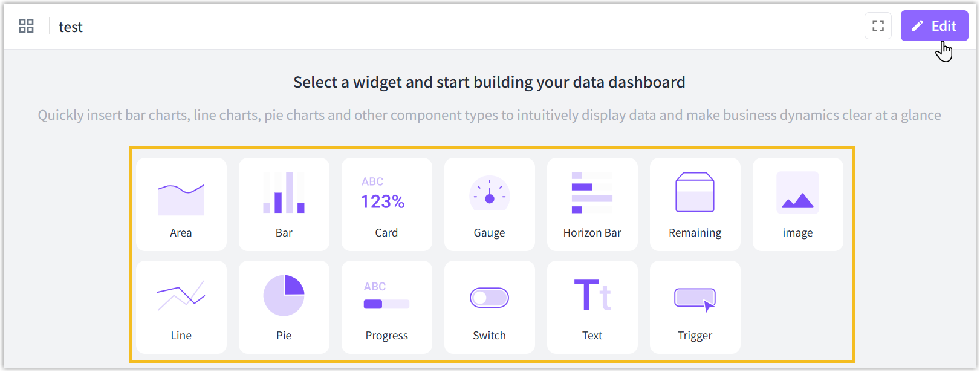This screenshot has height=372, width=980.
Task: Click the pencil icon inside the Edit button
Action: 918,25
